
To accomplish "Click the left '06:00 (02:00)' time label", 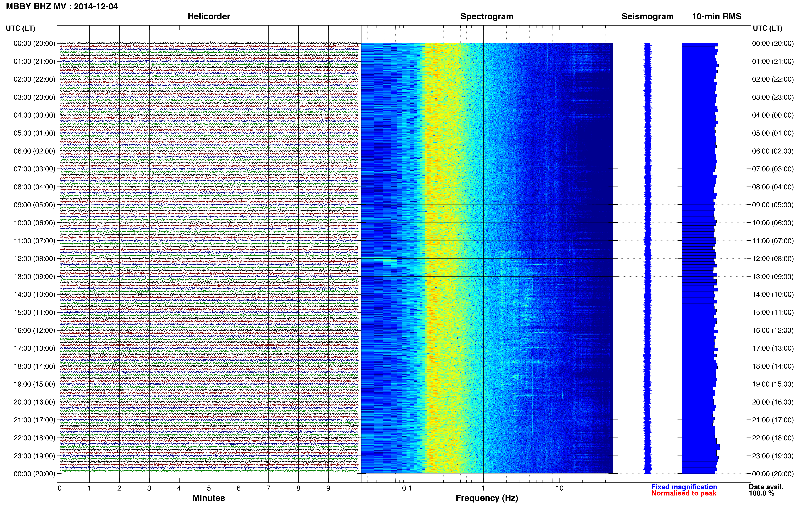I will click(34, 151).
